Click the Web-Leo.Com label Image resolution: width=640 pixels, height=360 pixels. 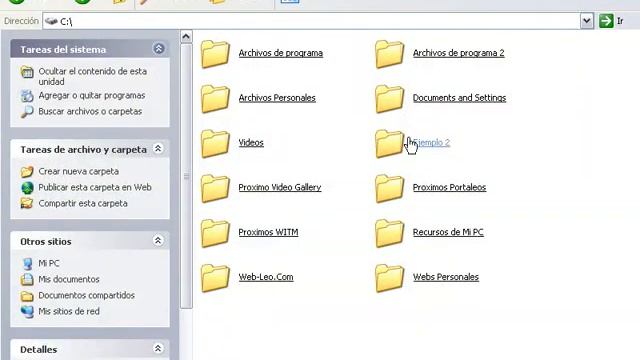tap(266, 277)
